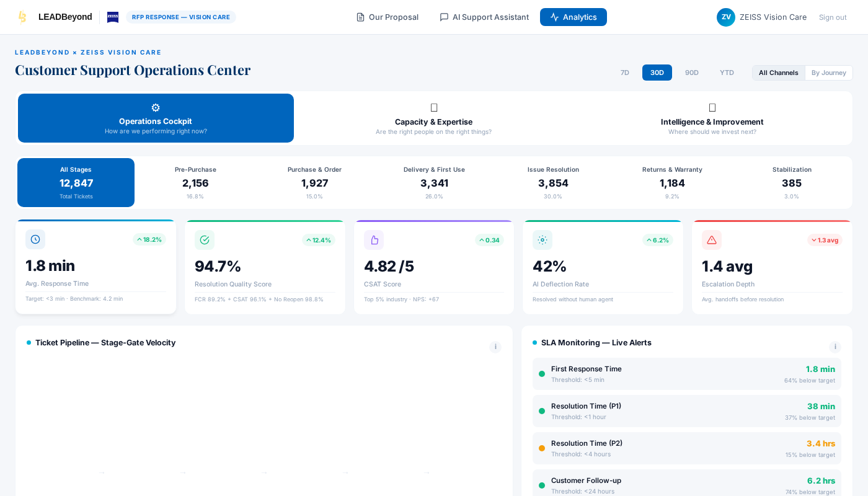Select the ZEISS badge next to LEADBeyond

click(x=112, y=17)
